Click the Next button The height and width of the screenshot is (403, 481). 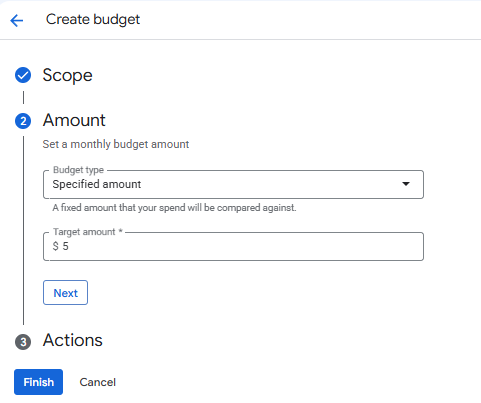click(65, 293)
